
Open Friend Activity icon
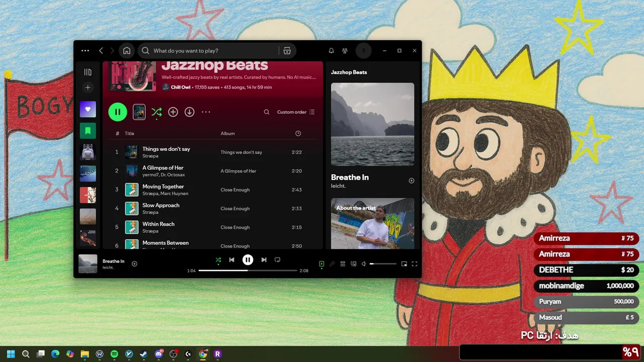pyautogui.click(x=345, y=51)
